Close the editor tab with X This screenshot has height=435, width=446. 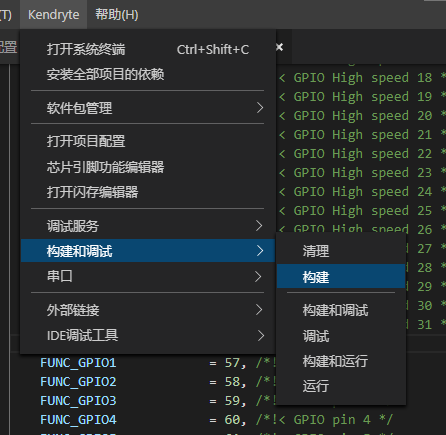(280, 47)
